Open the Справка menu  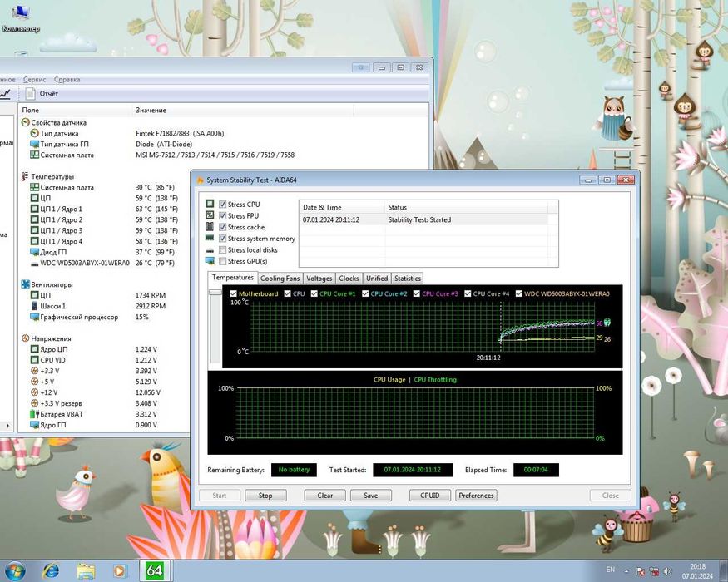point(67,80)
